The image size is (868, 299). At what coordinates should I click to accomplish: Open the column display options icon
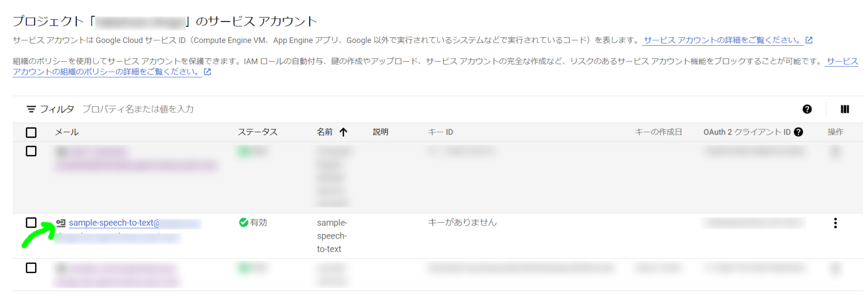(x=845, y=109)
